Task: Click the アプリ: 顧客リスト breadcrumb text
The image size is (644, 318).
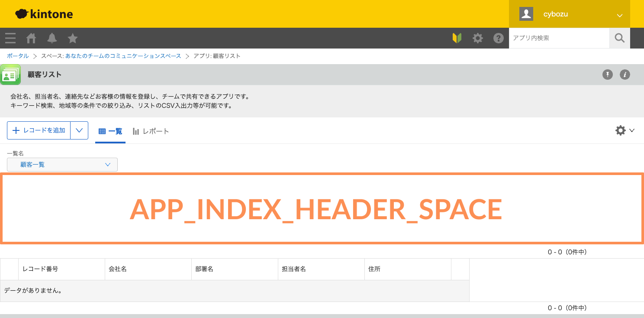Action: 217,56
